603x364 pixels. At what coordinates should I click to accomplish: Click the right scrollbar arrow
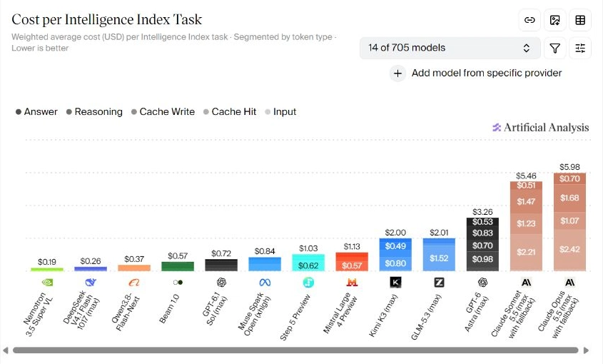click(586, 350)
